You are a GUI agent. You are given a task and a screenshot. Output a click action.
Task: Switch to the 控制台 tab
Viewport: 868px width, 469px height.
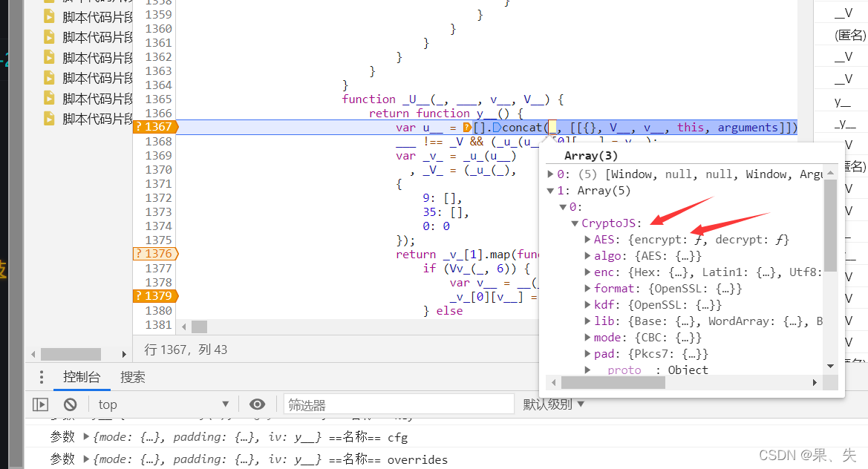click(x=82, y=377)
